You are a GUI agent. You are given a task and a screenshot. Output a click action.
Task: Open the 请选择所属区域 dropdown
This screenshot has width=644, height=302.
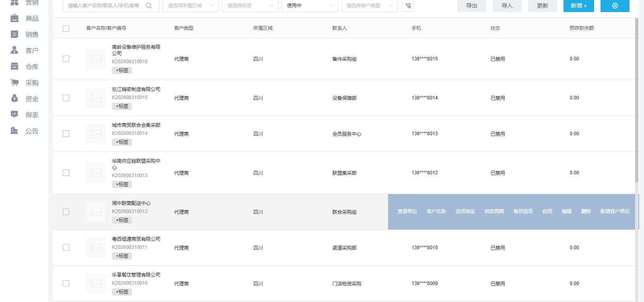pos(191,6)
